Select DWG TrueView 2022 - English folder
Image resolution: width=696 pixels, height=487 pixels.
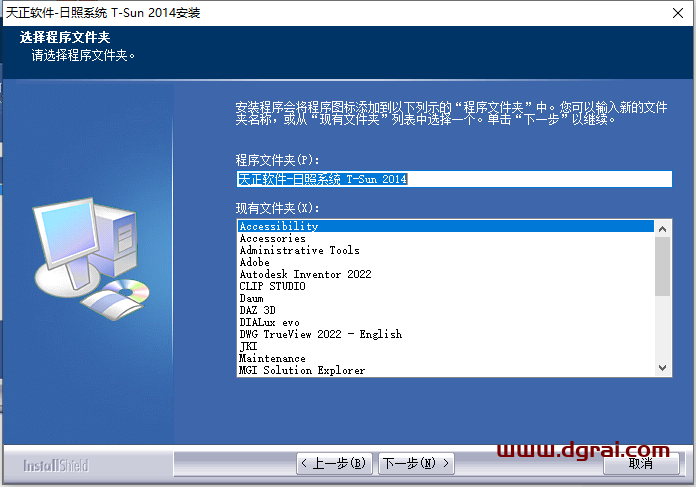(446, 334)
